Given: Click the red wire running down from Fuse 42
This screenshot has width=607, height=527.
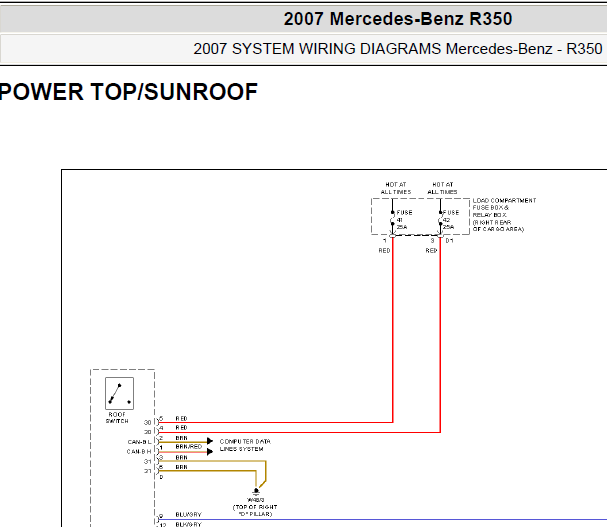Looking at the screenshot, I should point(440,333).
